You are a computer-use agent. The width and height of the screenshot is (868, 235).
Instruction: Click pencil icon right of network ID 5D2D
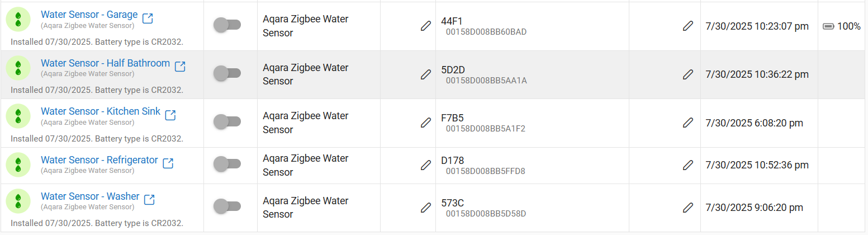pos(688,74)
